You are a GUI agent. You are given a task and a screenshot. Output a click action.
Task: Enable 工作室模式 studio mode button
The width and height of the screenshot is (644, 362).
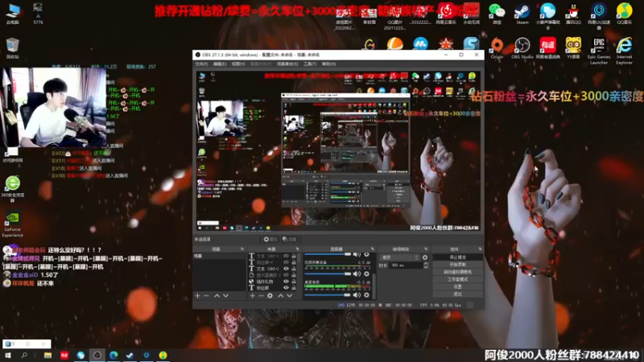(x=457, y=279)
